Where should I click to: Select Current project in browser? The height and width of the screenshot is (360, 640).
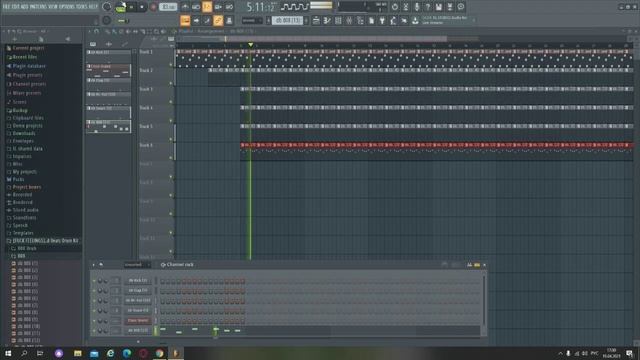tap(28, 48)
